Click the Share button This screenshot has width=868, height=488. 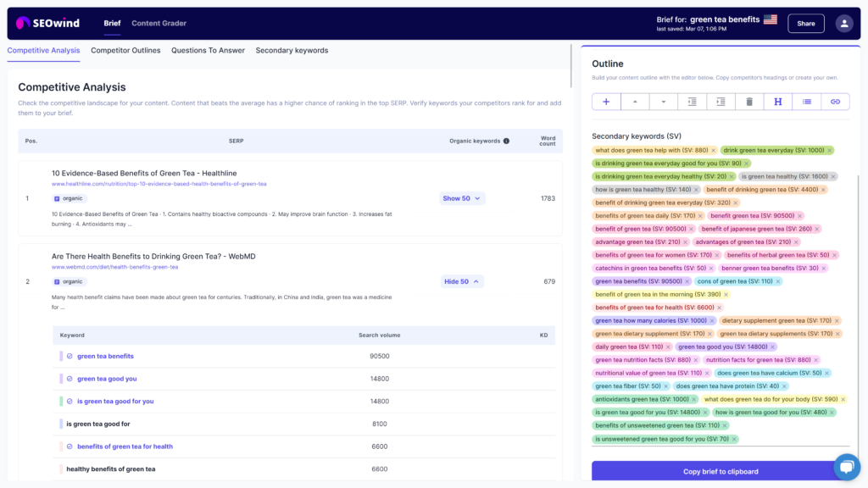coord(805,23)
